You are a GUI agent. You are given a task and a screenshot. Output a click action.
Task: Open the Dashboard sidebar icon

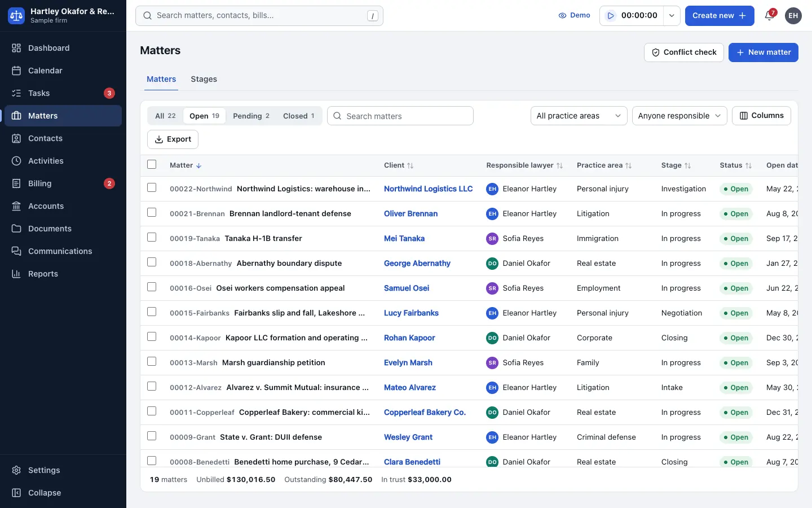tap(16, 48)
